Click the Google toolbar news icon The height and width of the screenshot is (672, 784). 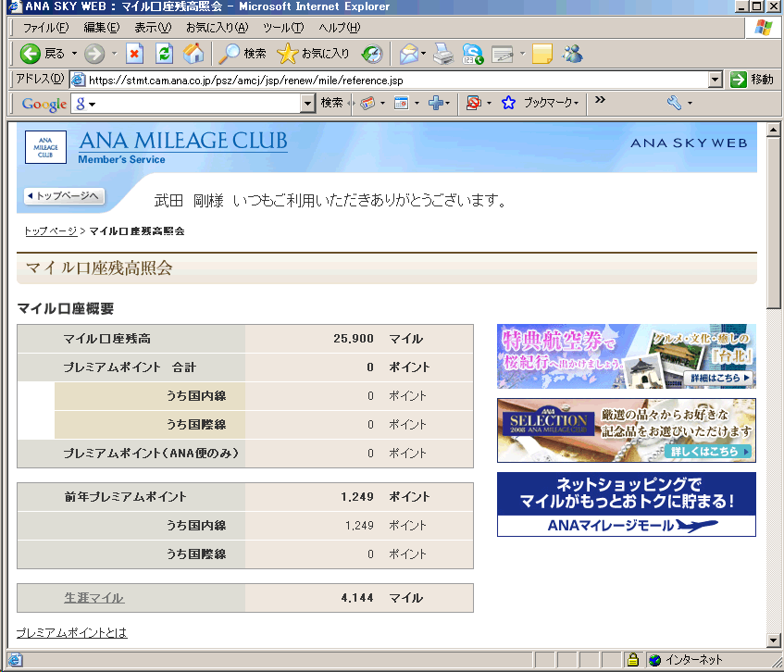coord(367,103)
